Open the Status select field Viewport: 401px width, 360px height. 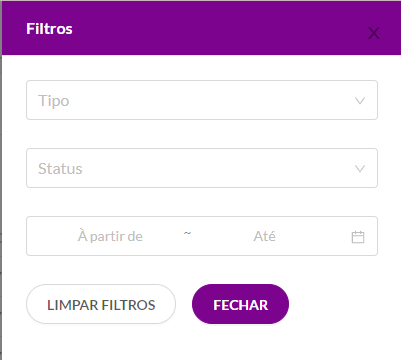[x=202, y=168]
